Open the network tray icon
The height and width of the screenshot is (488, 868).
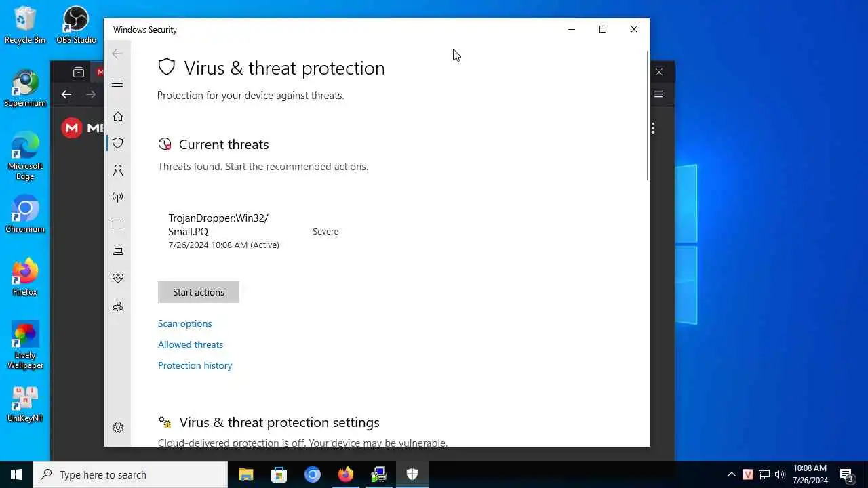pos(764,474)
